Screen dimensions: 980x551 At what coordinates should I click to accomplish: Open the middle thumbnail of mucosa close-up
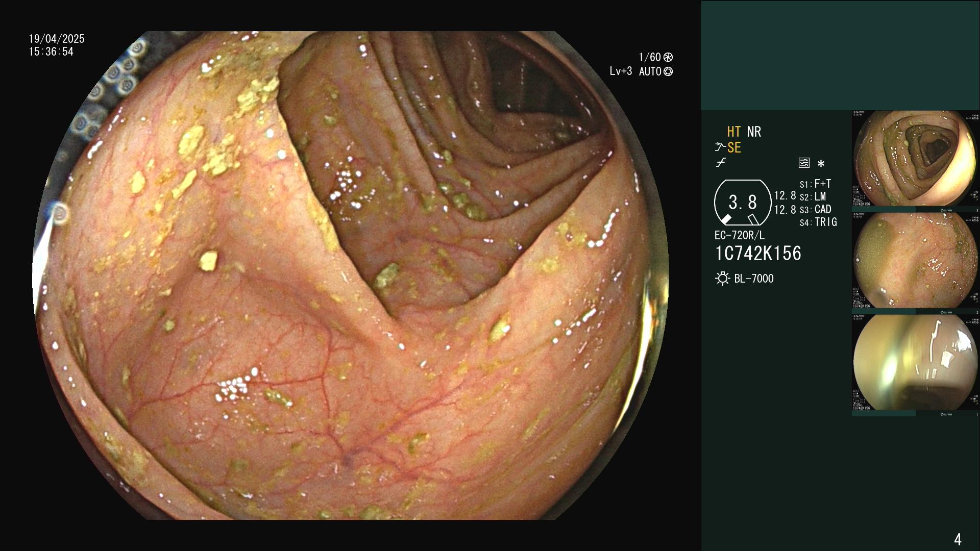coord(916,261)
